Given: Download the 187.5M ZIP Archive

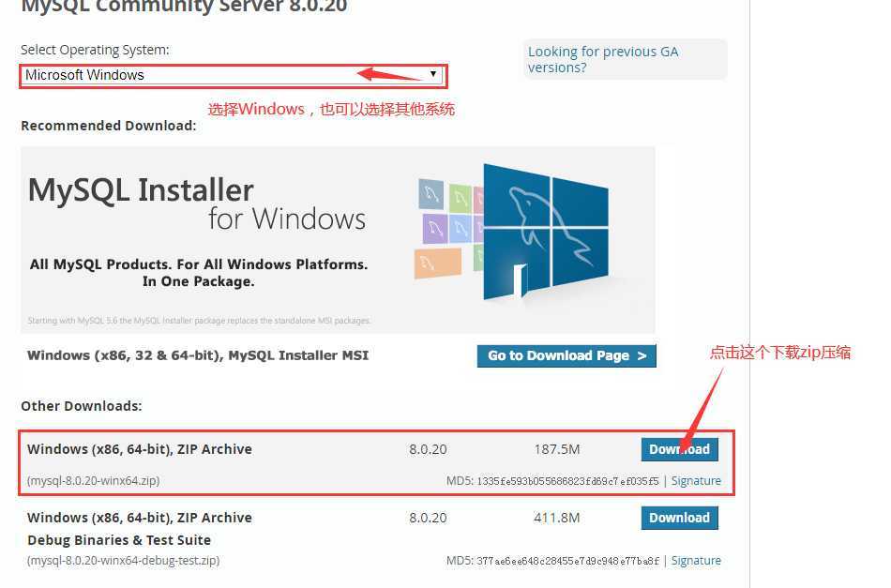Looking at the screenshot, I should [x=680, y=449].
